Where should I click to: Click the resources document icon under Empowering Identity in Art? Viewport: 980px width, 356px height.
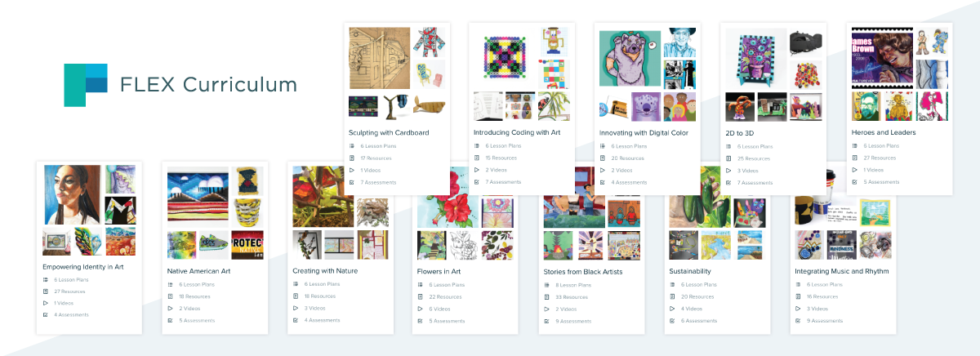point(46,291)
